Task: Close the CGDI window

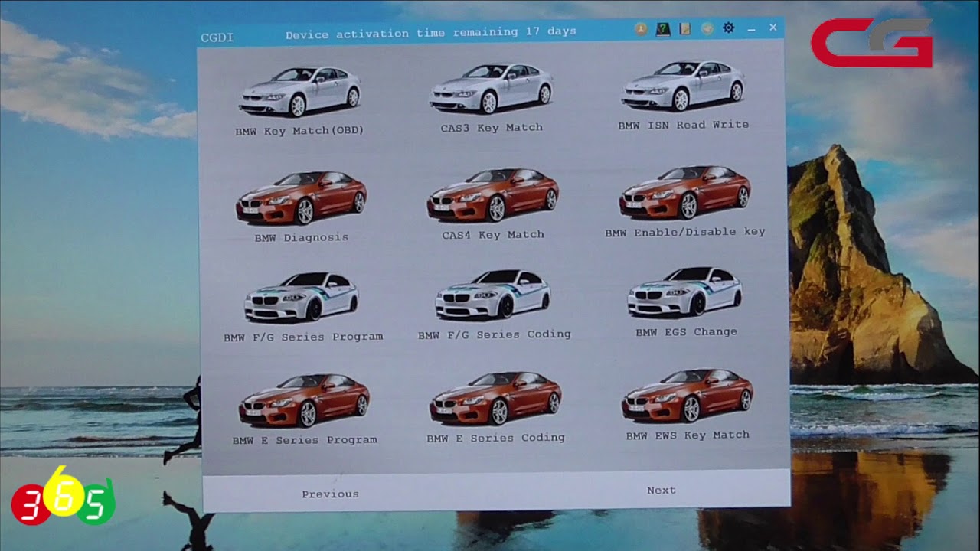Action: pyautogui.click(x=773, y=28)
